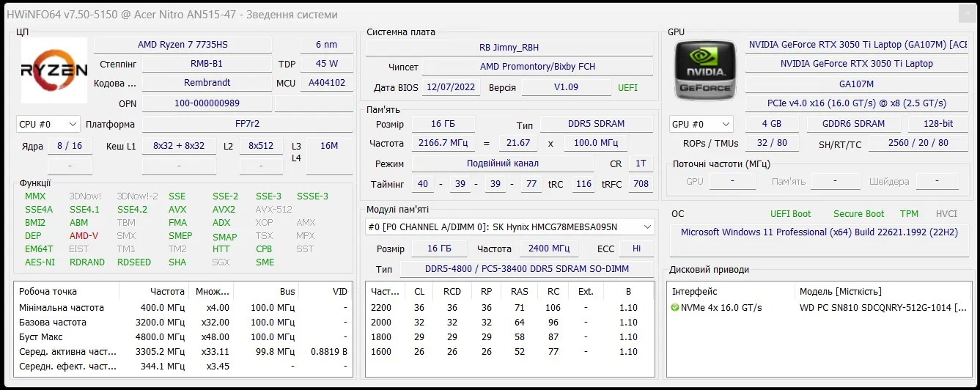The height and width of the screenshot is (390, 980).
Task: Click the 1T command rate value
Action: tap(641, 163)
